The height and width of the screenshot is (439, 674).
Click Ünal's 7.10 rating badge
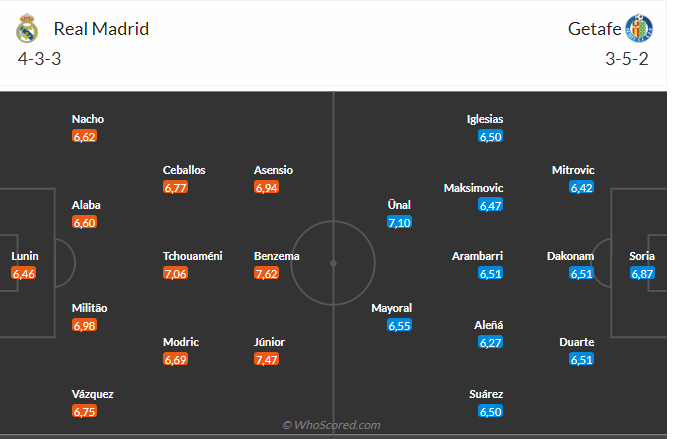[399, 222]
